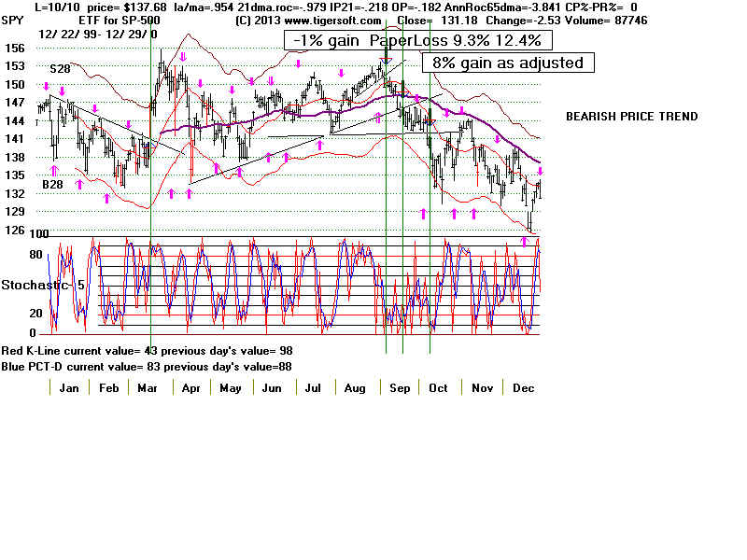Select the B28 buy signal label

(52, 185)
